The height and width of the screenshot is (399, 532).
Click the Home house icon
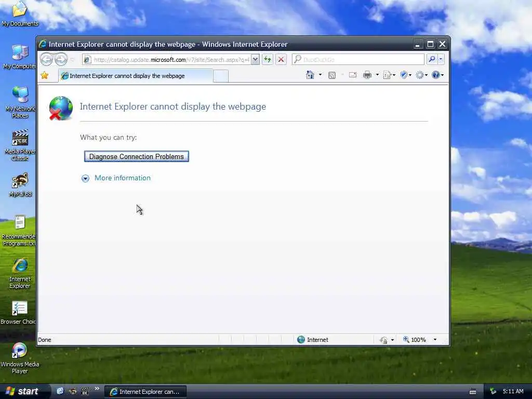tap(310, 75)
